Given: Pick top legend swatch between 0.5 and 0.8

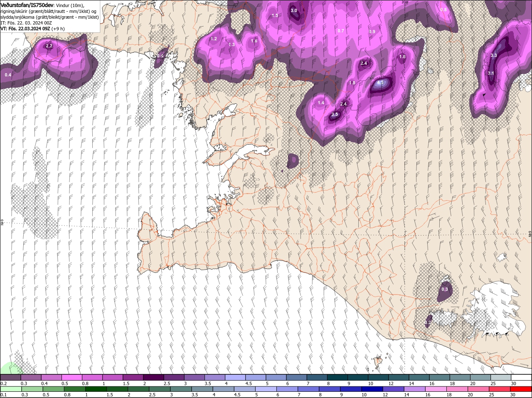Looking at the screenshot, I should click(x=72, y=377).
